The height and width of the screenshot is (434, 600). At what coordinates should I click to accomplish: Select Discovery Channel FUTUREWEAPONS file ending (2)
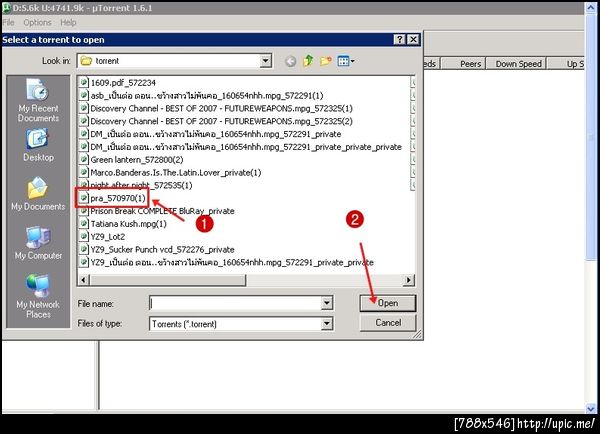[x=221, y=121]
